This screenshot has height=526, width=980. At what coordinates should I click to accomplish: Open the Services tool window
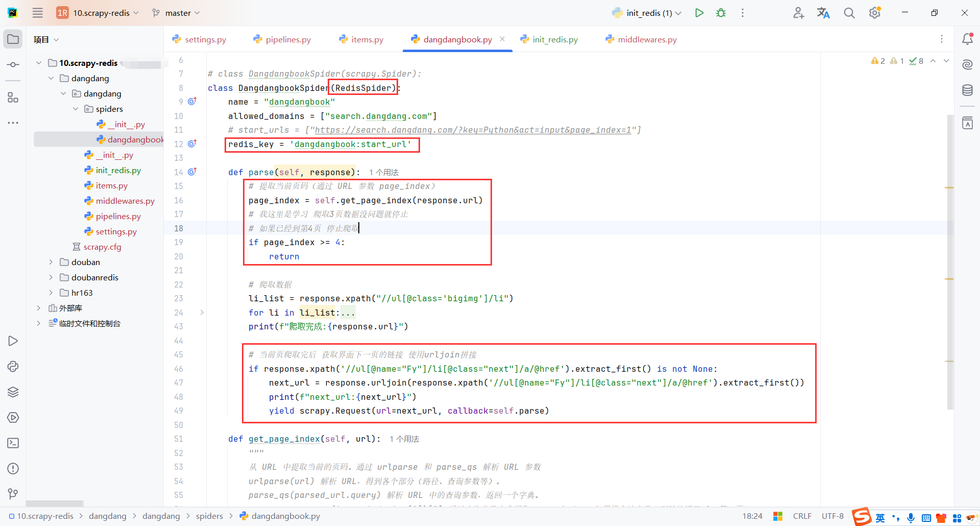point(13,418)
